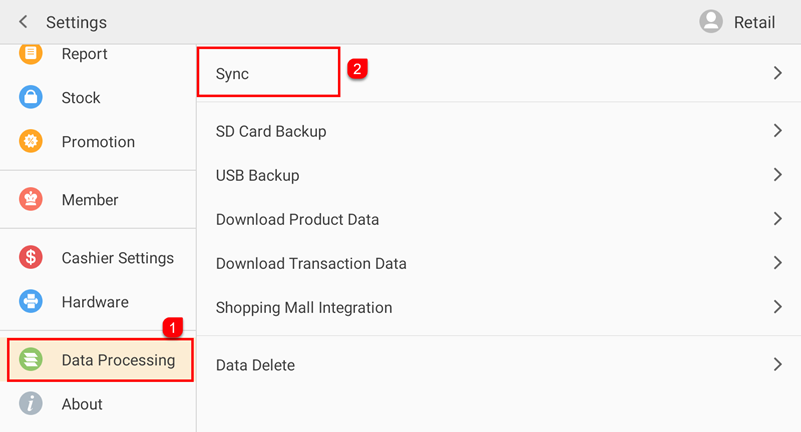Expand the SD Card Backup chevron
The width and height of the screenshot is (801, 432).
click(777, 131)
